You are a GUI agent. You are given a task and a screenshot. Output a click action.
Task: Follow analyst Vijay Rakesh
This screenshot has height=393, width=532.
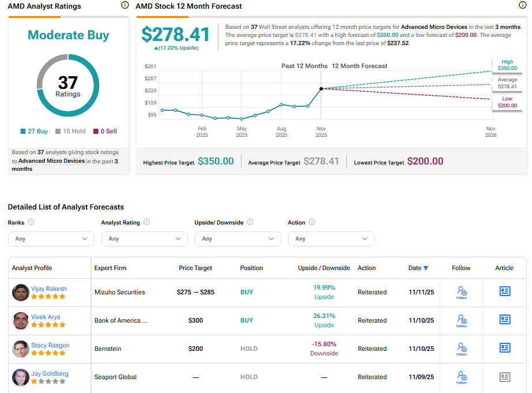(x=461, y=292)
